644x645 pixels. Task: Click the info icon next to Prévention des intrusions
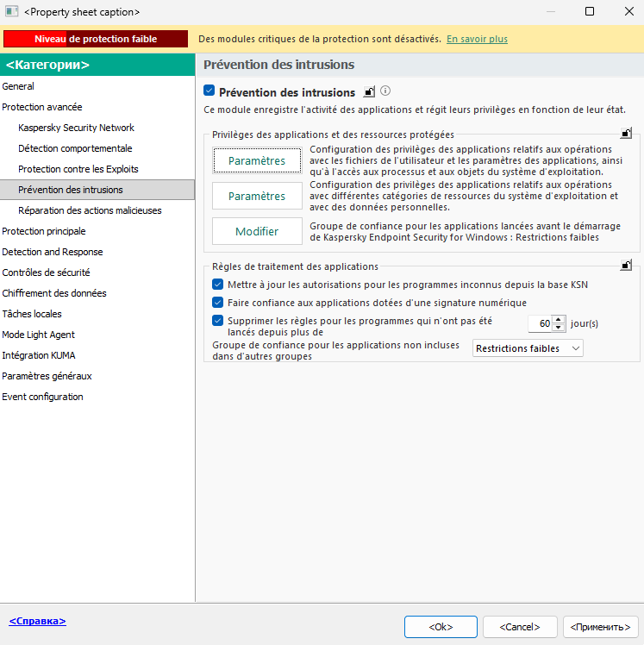tap(385, 91)
